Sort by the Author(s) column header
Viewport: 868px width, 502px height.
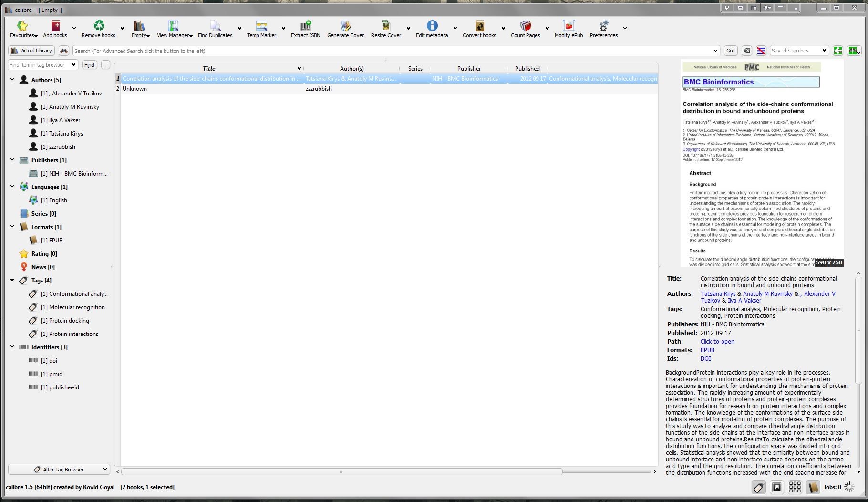coord(351,69)
